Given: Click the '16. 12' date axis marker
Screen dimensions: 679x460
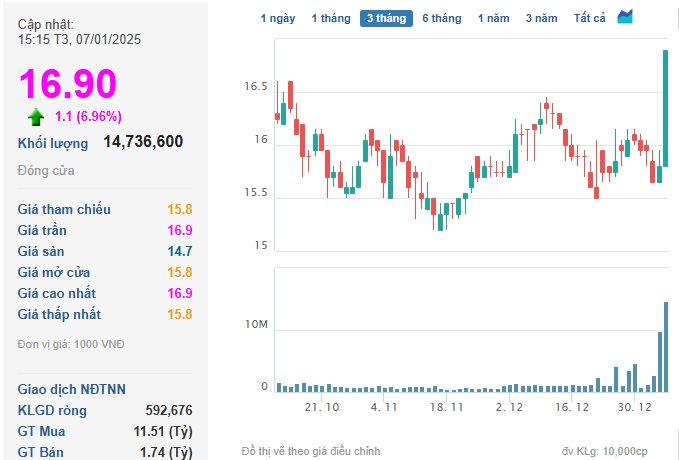Looking at the screenshot, I should pos(572,407).
